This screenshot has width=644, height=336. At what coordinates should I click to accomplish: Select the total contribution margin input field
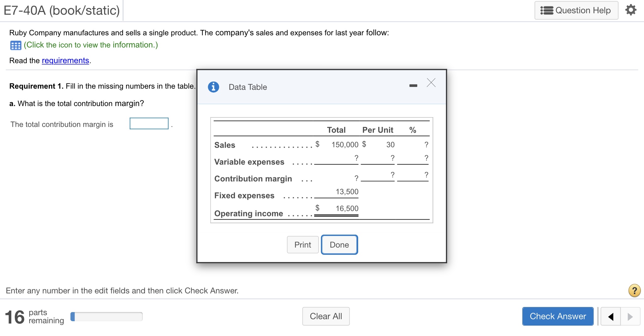pyautogui.click(x=149, y=123)
